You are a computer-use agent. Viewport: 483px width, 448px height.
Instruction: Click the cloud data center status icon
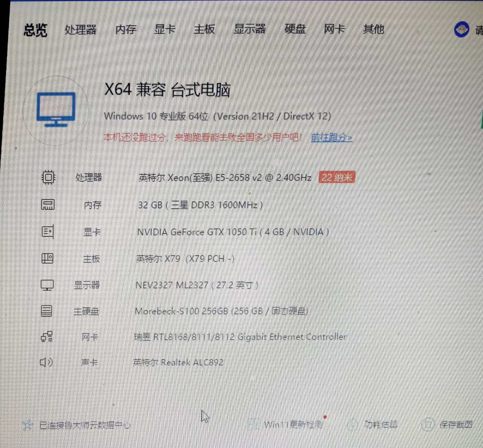click(x=28, y=425)
